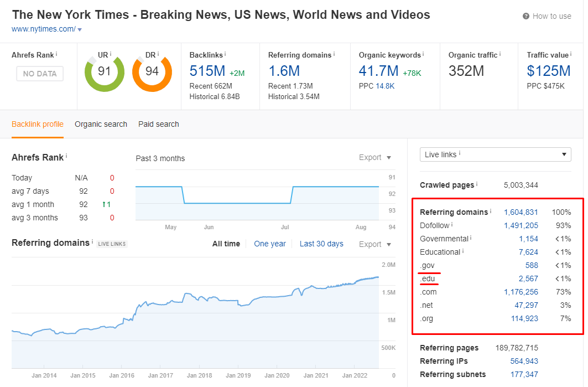Viewport: 588px width, 387px height.
Task: Switch to the Backlink profile tab
Action: (38, 124)
